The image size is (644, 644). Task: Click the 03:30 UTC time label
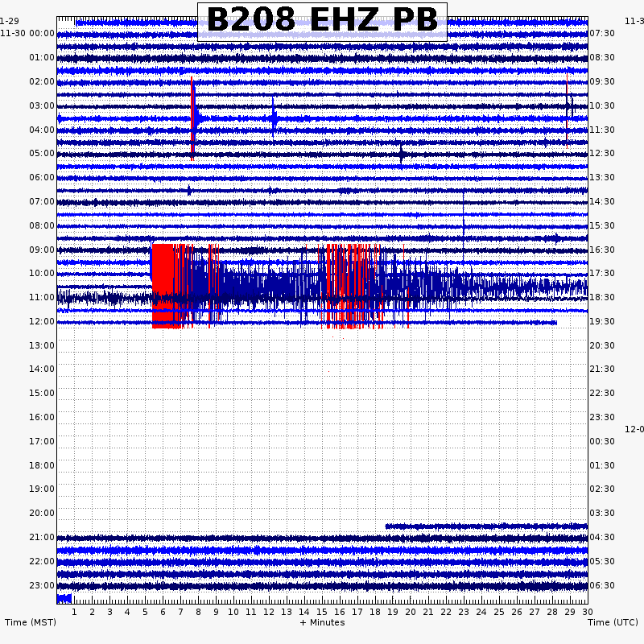coord(602,513)
